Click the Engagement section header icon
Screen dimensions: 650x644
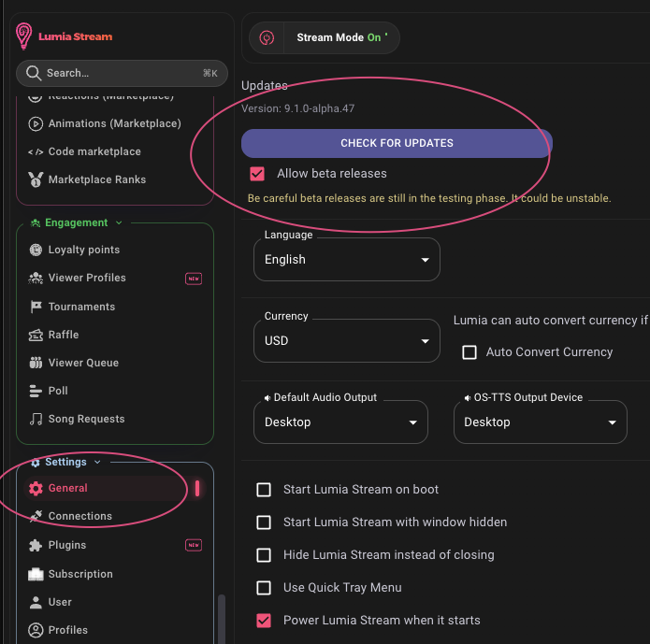[x=36, y=223]
